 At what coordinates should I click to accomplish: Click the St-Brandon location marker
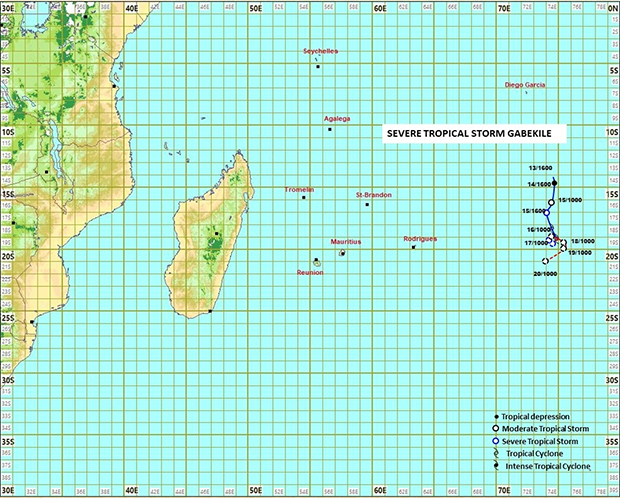(367, 205)
